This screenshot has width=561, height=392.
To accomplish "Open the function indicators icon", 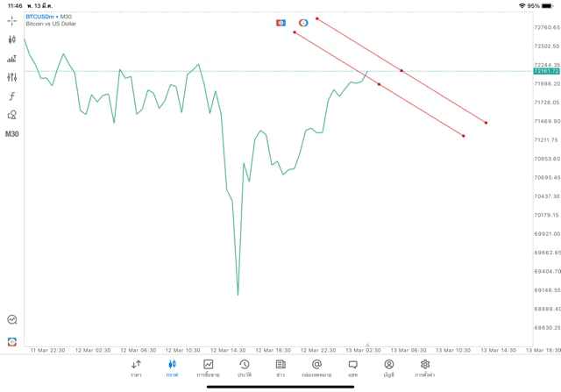I will [11, 96].
